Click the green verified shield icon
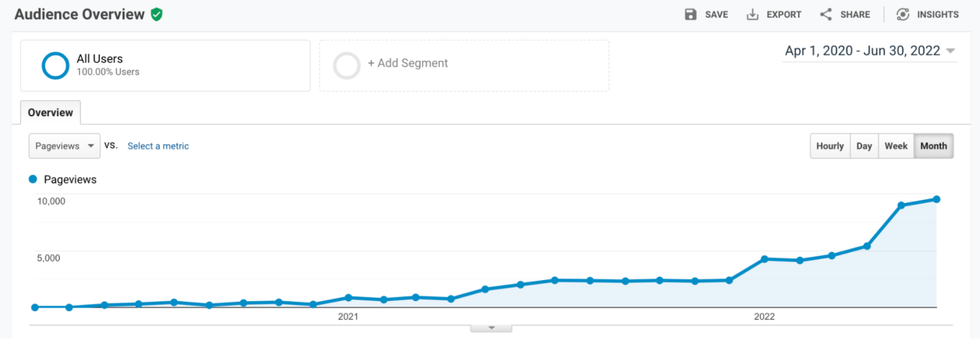980x339 pixels. pyautogui.click(x=157, y=14)
